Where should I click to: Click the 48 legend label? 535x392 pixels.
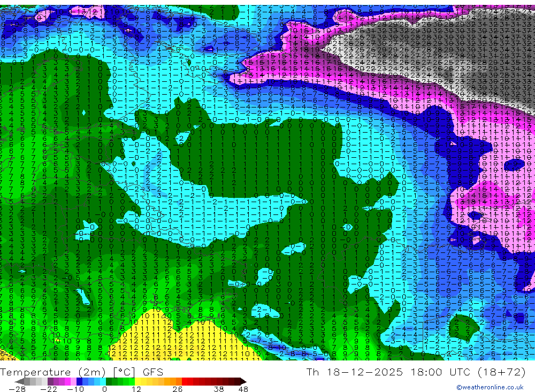tap(243, 389)
